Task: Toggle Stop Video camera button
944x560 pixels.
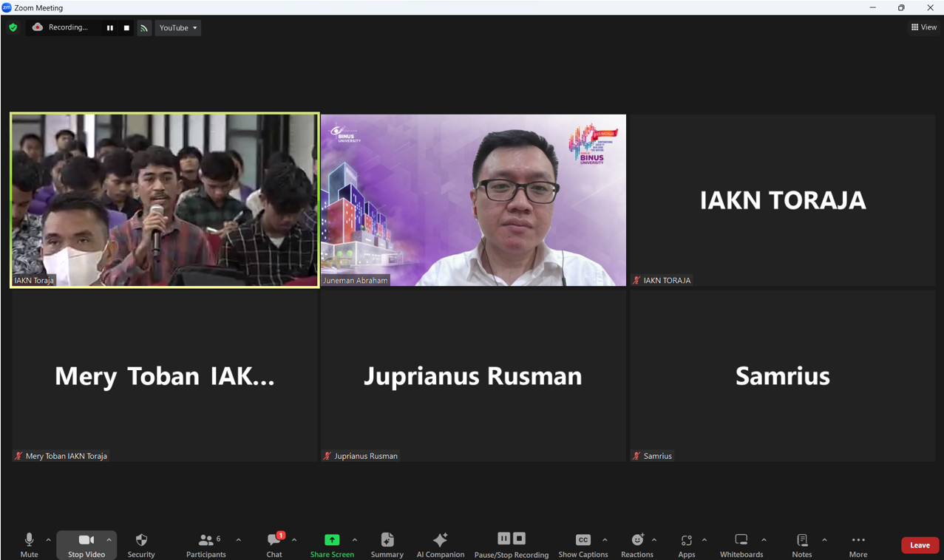Action: pos(86,545)
